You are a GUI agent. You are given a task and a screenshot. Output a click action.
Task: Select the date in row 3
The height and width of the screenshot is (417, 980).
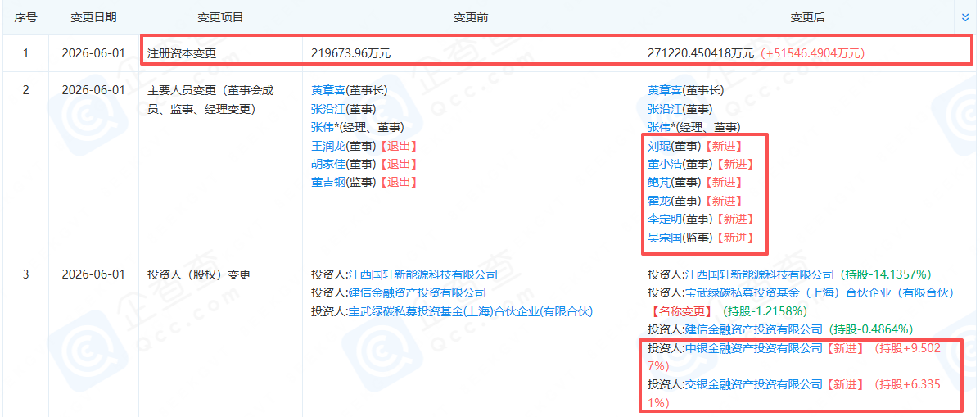93,274
